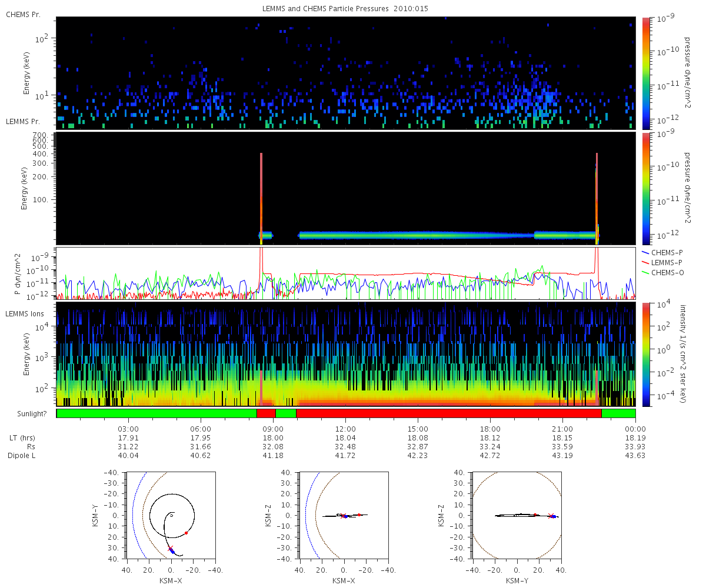Click the CHEMS pressure color bar
Viewport: 706px width, 588px height.
click(x=645, y=73)
